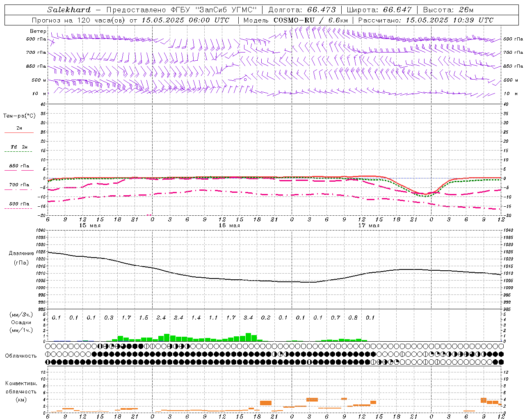Click the 1.5 precipitation total value

pyautogui.click(x=144, y=317)
